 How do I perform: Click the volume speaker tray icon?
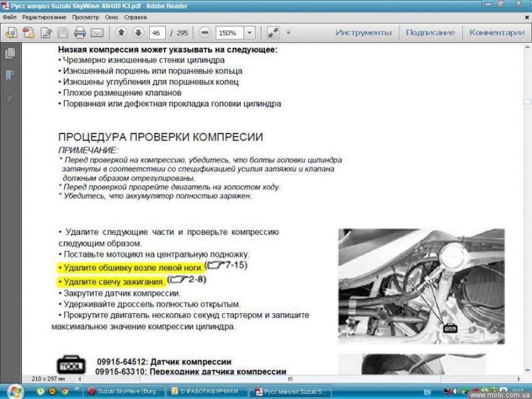click(456, 391)
